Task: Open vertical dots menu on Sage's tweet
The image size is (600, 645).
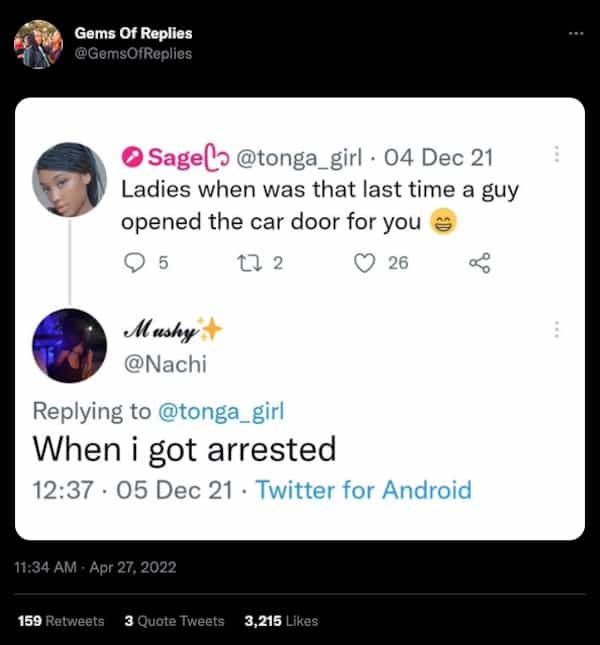Action: 557,157
